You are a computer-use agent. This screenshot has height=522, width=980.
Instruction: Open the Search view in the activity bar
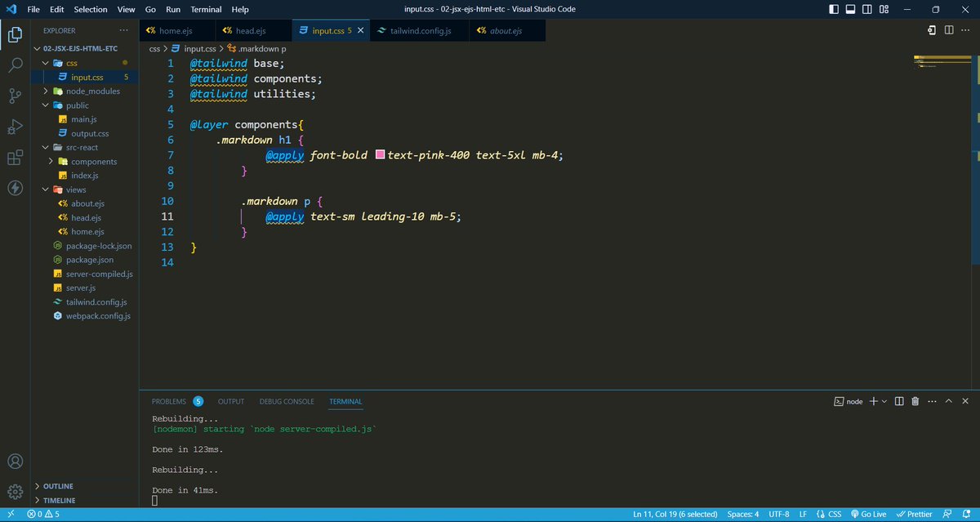click(x=15, y=65)
